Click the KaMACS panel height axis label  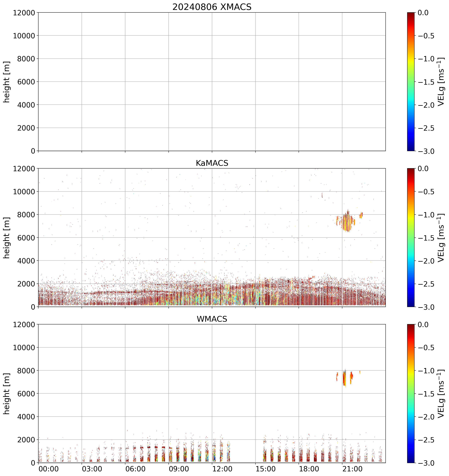click(7, 238)
